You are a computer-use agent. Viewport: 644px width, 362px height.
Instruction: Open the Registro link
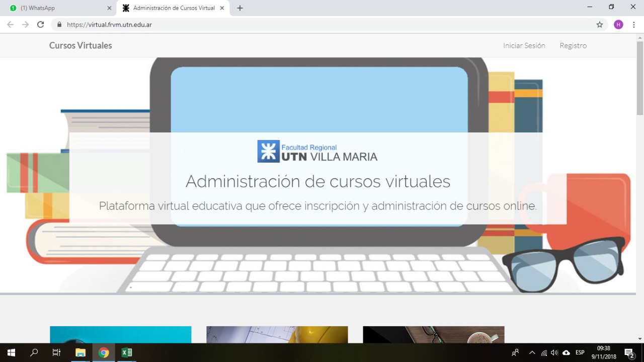tap(573, 45)
